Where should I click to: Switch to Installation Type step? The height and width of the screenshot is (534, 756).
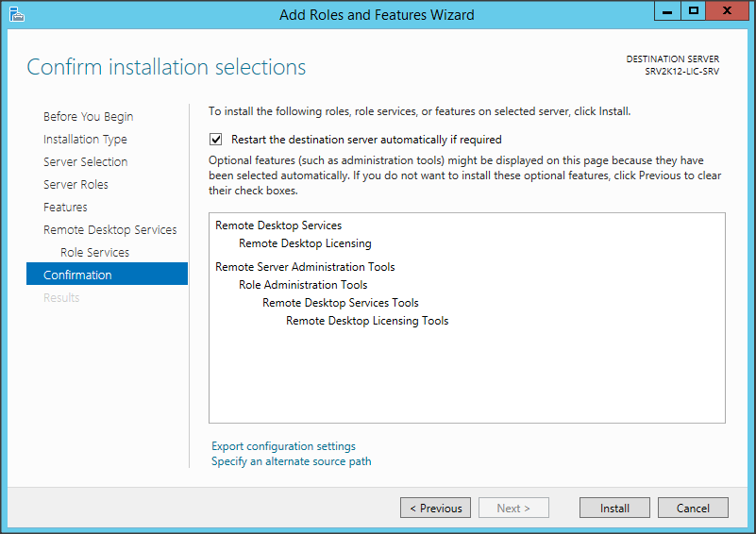tap(85, 140)
